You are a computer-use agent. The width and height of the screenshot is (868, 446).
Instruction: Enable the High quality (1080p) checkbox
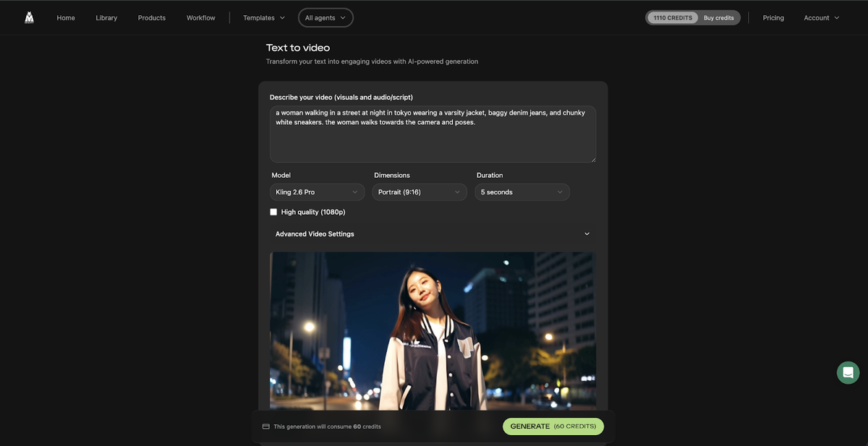tap(273, 212)
